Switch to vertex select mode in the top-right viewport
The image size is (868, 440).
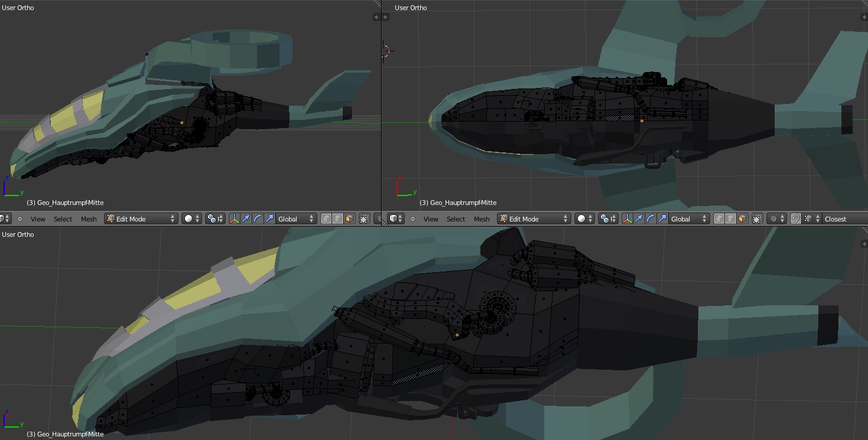719,219
